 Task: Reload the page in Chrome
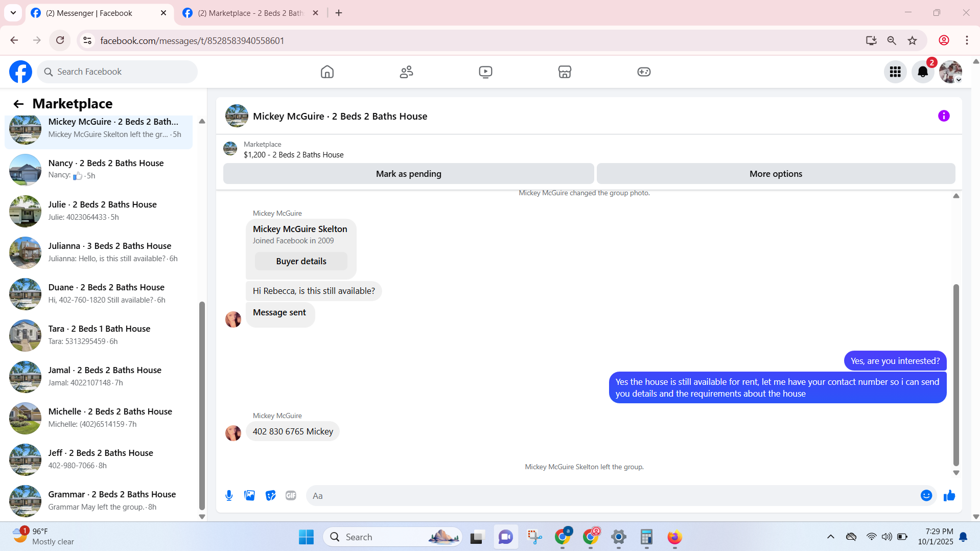(60, 40)
